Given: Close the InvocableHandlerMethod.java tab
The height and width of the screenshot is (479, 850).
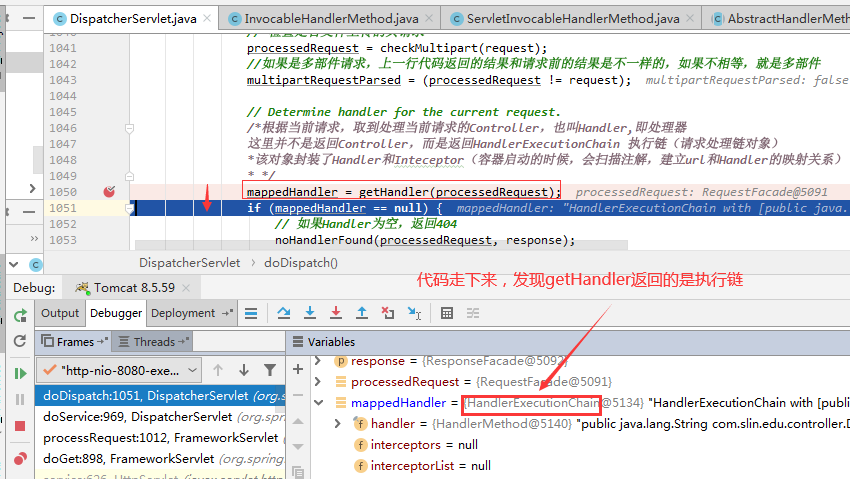Looking at the screenshot, I should [x=429, y=18].
